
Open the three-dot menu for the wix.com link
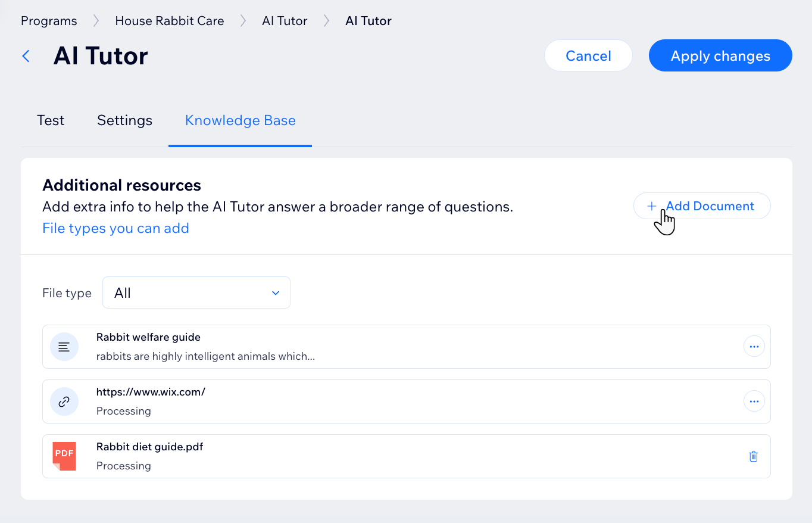click(x=754, y=401)
